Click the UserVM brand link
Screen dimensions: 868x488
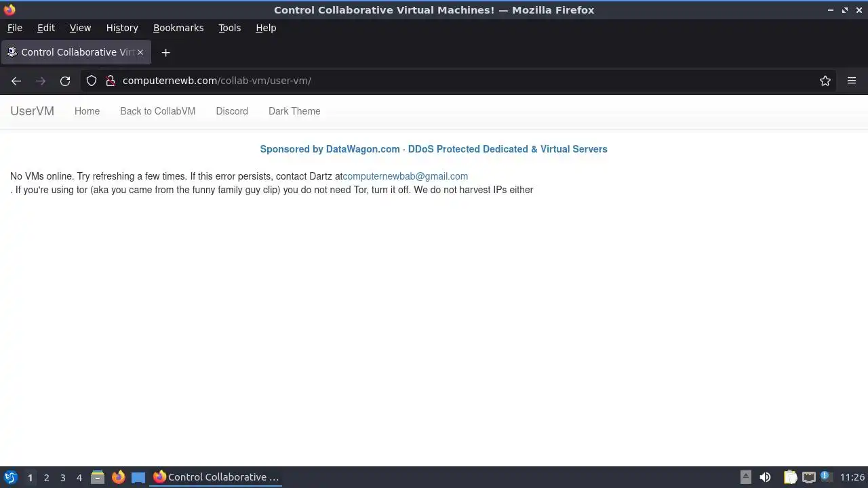click(x=32, y=111)
